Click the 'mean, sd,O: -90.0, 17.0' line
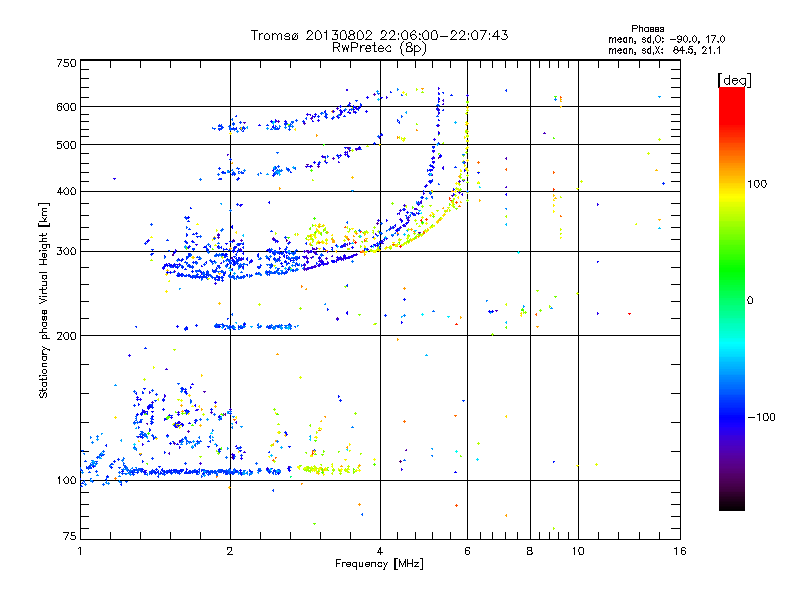The width and height of the screenshot is (800, 600). tap(666, 39)
